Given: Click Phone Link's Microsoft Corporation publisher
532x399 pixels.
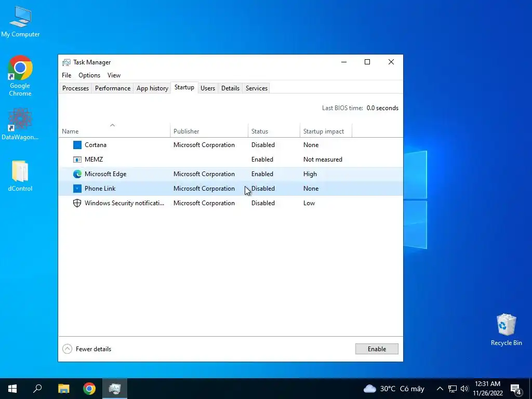Looking at the screenshot, I should pyautogui.click(x=204, y=189).
